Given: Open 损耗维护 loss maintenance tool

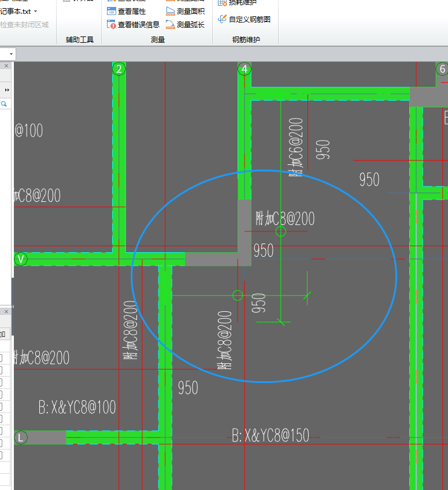Looking at the screenshot, I should pos(237,2).
